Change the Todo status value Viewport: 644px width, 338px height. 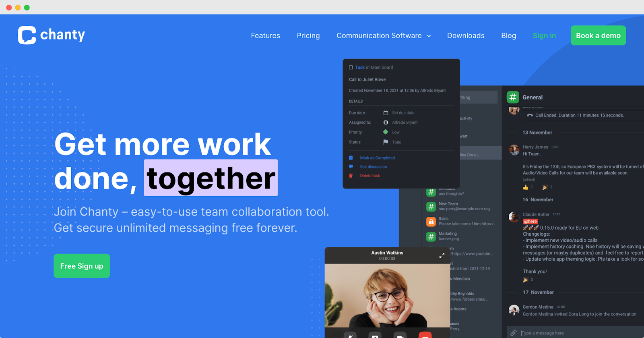coord(397,142)
